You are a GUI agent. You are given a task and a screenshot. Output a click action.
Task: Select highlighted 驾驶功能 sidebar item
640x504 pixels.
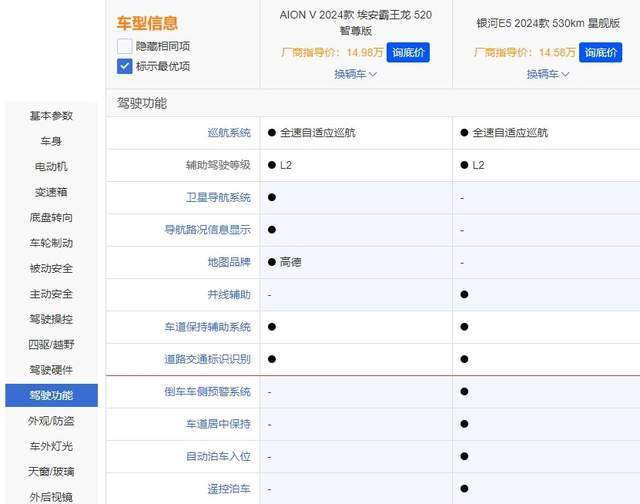click(51, 395)
